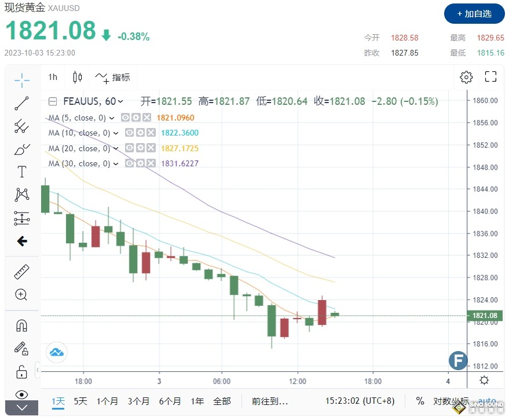Toggle the magnet mode icon
The image size is (509, 420).
pos(22,326)
